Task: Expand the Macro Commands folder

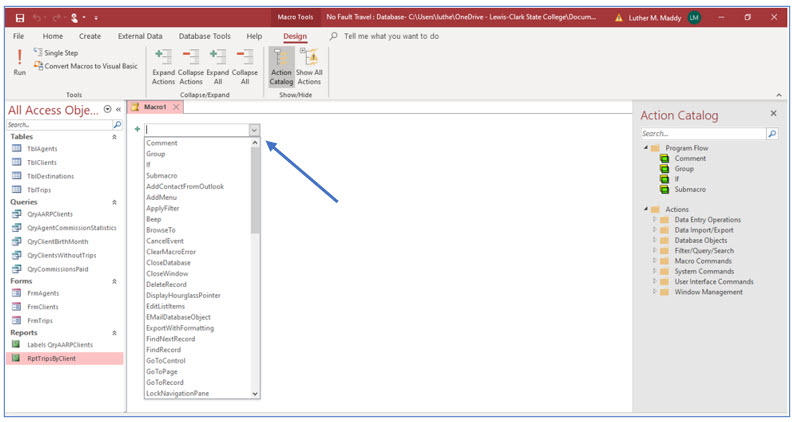Action: tap(654, 260)
